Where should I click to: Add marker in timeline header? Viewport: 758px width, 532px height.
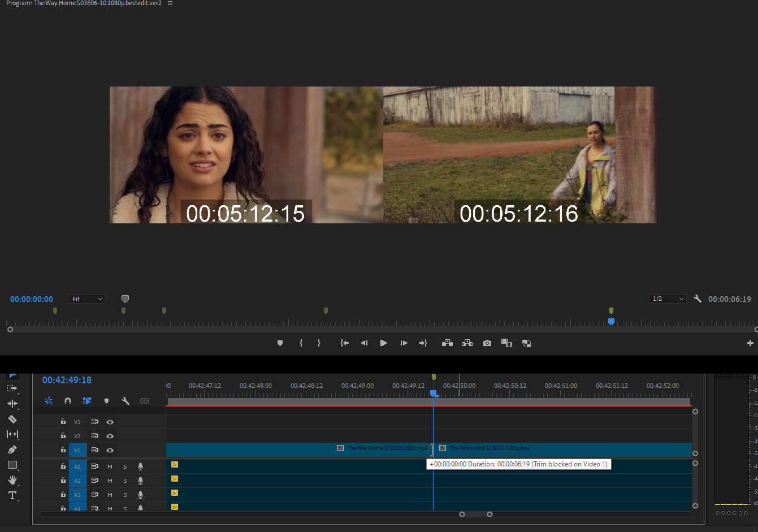coord(106,401)
